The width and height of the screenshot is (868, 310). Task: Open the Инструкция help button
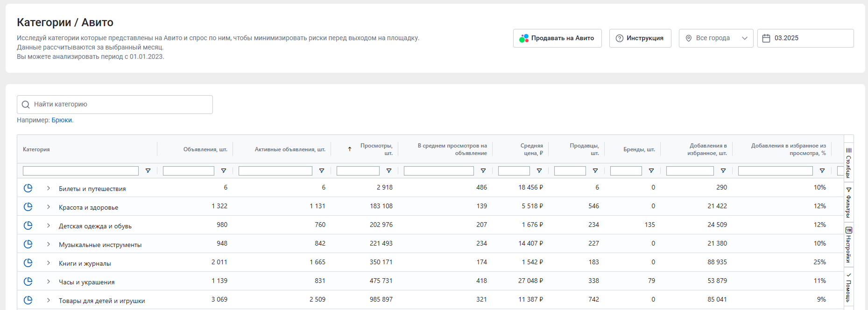coord(640,38)
